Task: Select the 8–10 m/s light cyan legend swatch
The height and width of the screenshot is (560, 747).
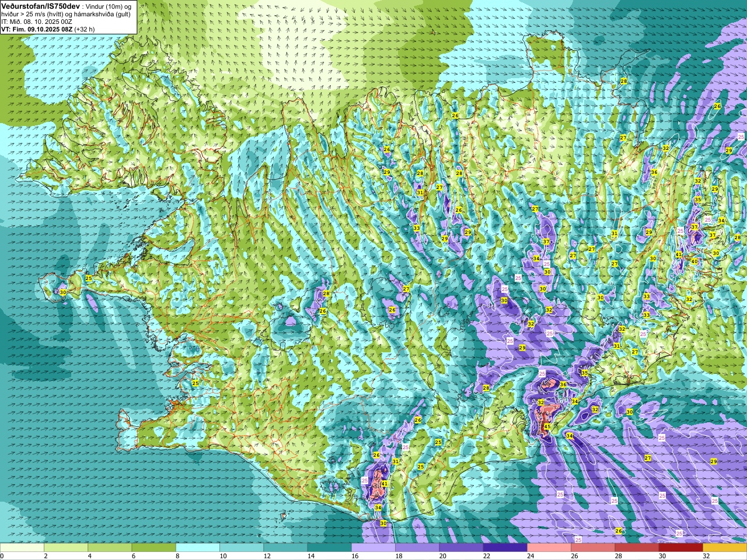Action: click(x=198, y=548)
